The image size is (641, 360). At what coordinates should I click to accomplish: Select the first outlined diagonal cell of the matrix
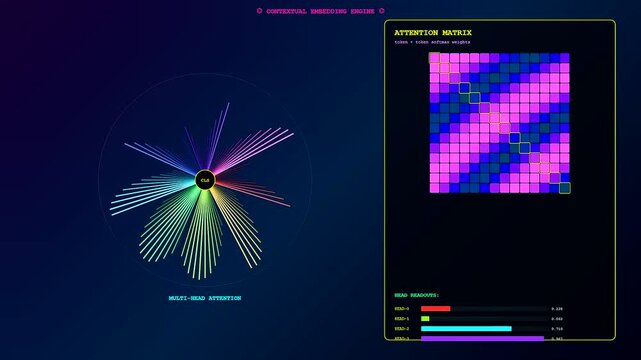click(434, 58)
